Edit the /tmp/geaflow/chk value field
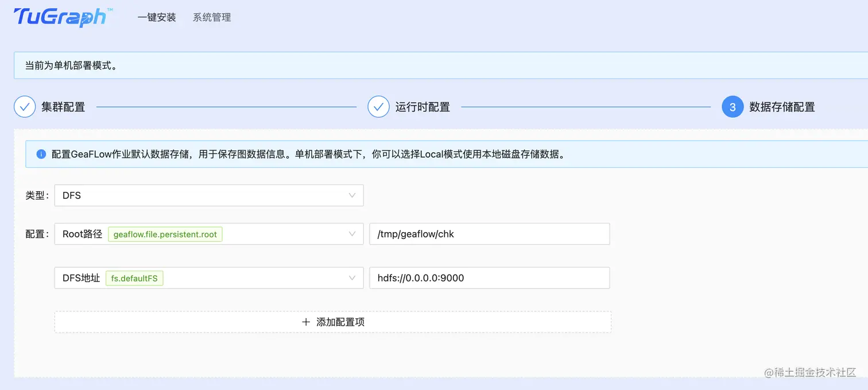This screenshot has height=390, width=868. coord(490,234)
